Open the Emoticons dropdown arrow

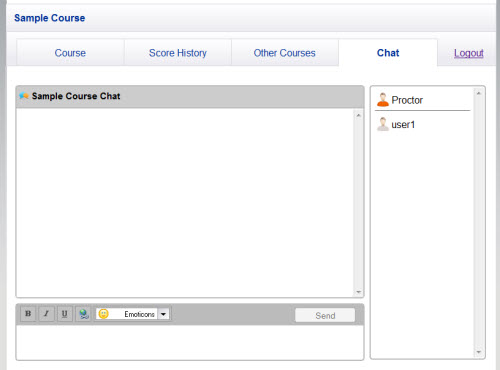163,314
